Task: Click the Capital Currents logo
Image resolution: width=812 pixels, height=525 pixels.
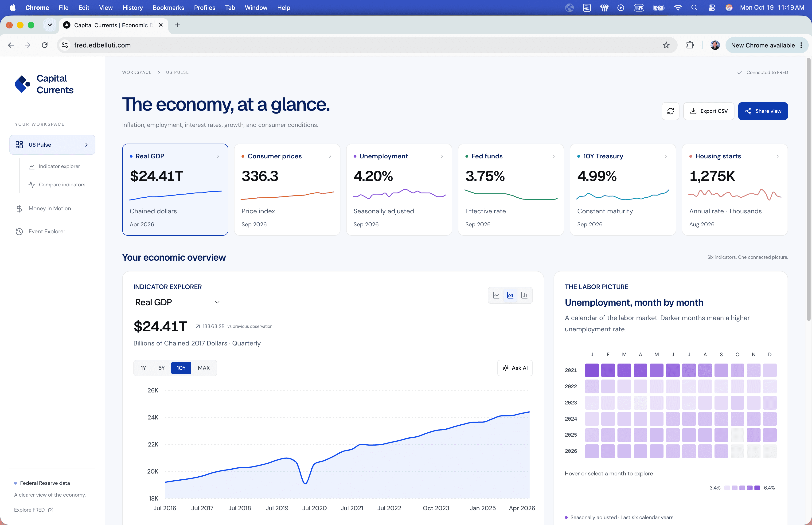Action: coord(44,84)
